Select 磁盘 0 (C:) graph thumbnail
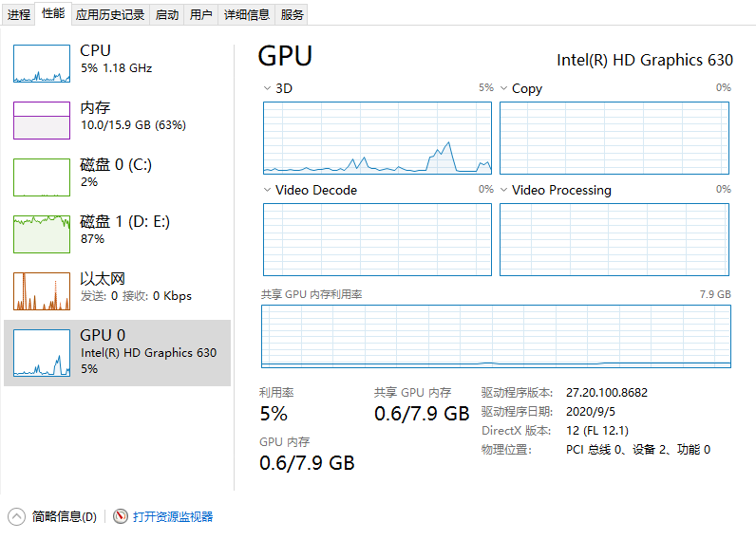 pyautogui.click(x=42, y=177)
